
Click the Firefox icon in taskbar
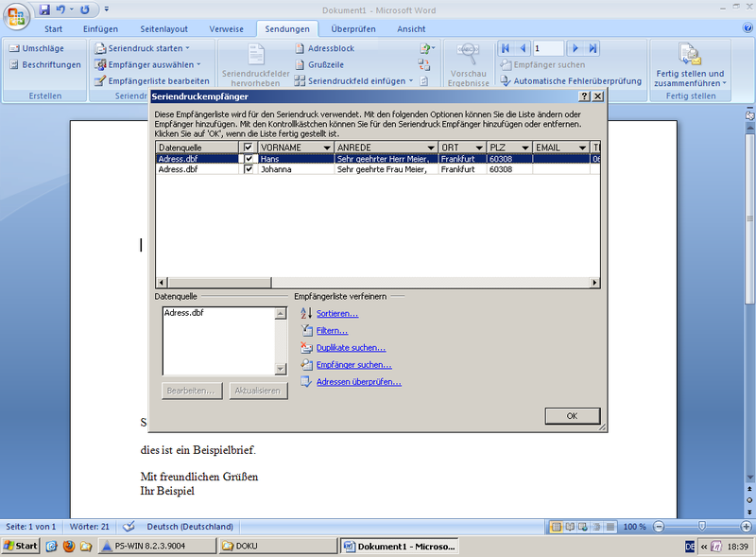coord(69,546)
